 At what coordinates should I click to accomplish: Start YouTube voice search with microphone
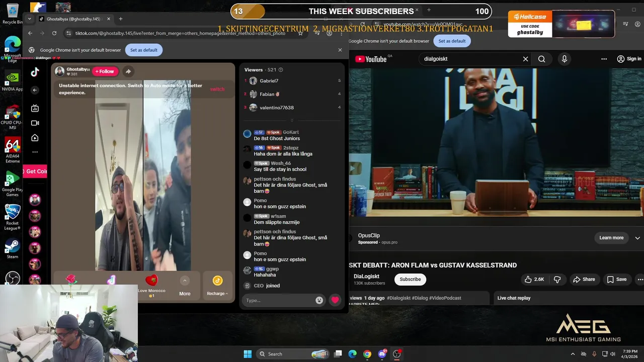coord(564,59)
